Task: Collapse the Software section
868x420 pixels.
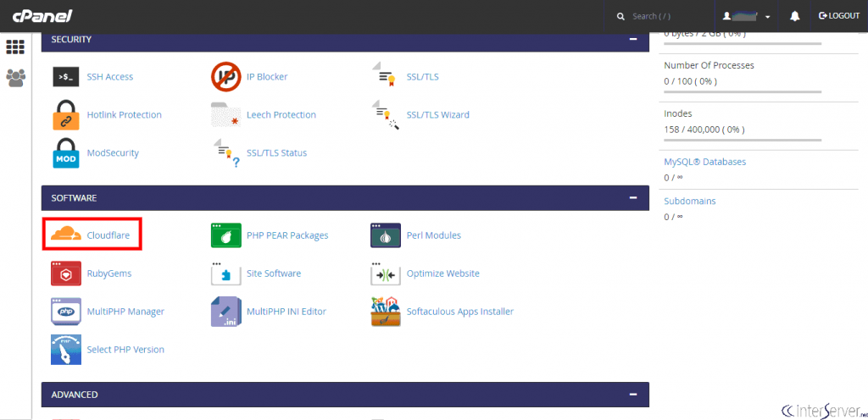Action: click(x=632, y=198)
